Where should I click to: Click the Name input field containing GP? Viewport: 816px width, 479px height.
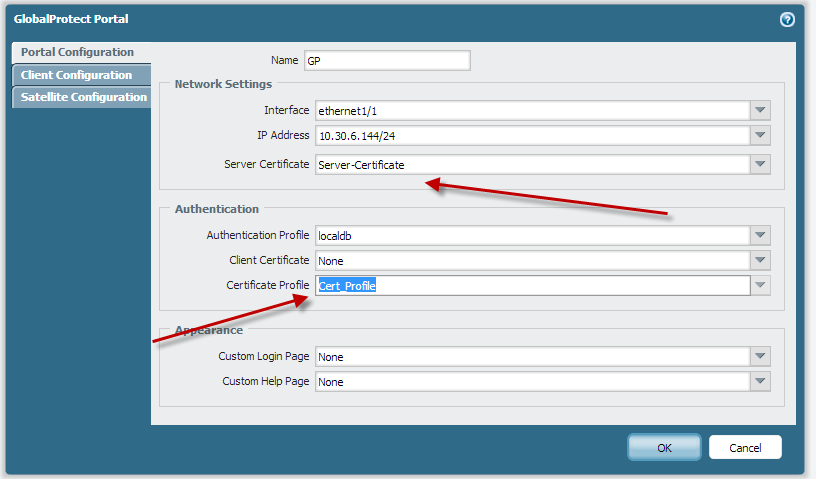[387, 60]
